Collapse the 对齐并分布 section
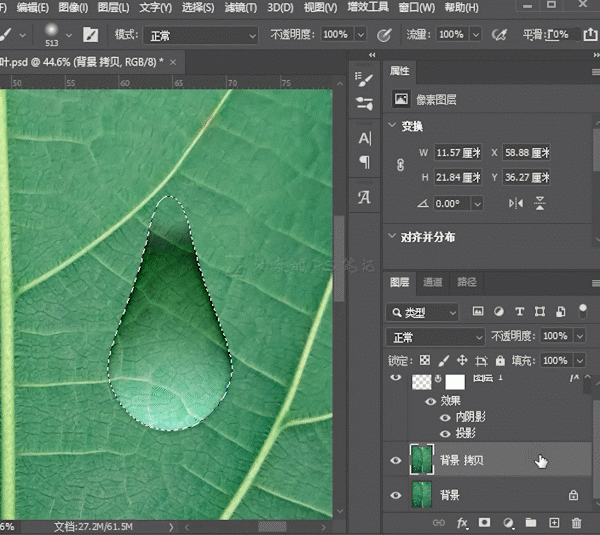The image size is (600, 535). 392,235
